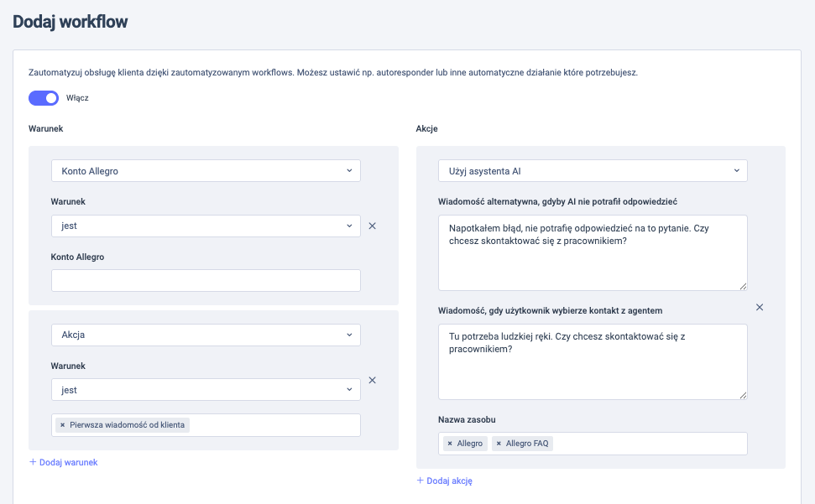Click the Dodaj warunek link
Viewport: 815px width, 504px height.
68,462
